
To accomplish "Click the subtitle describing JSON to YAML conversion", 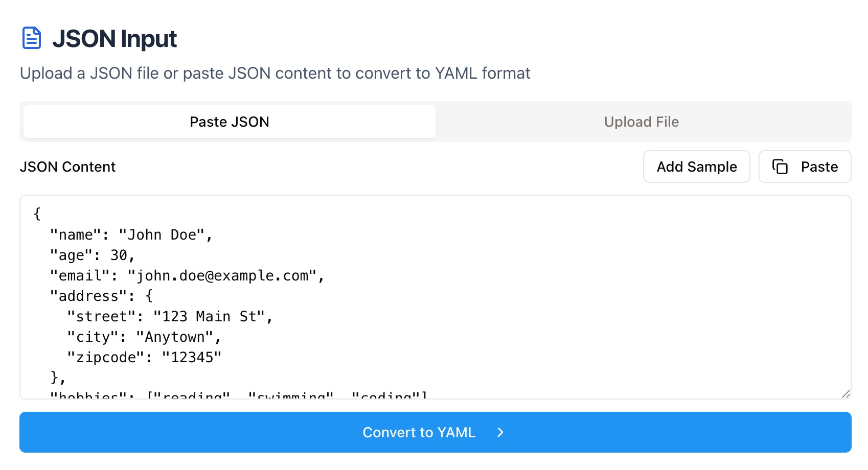I will pyautogui.click(x=275, y=73).
